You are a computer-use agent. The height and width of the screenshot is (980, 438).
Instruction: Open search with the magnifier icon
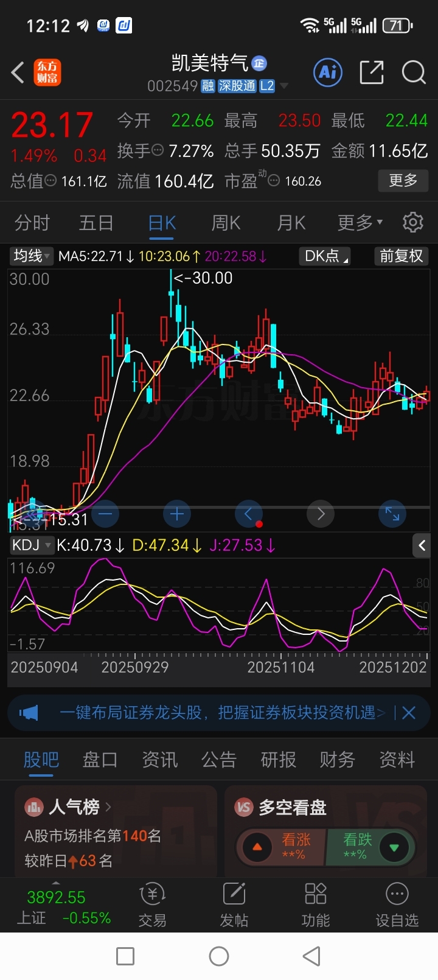414,72
